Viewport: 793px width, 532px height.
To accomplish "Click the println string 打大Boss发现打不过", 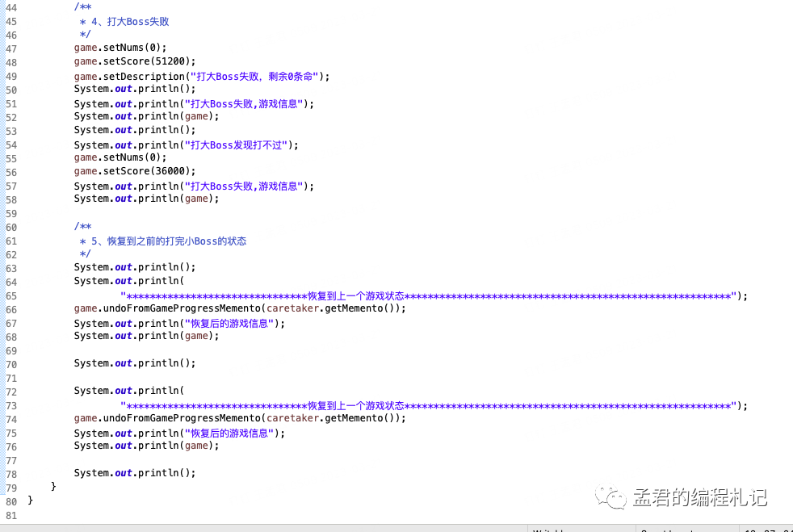I will [236, 145].
